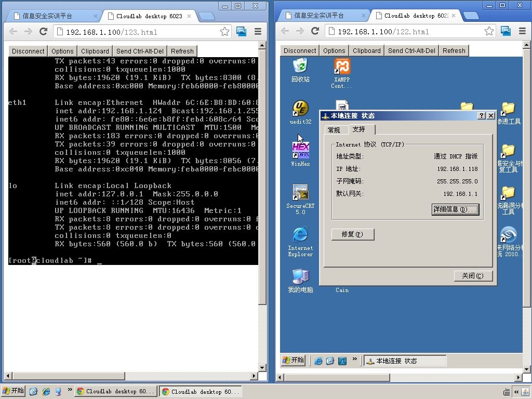Image resolution: width=532 pixels, height=399 pixels.
Task: Click the 关闭 button in the dialog
Action: tap(473, 275)
